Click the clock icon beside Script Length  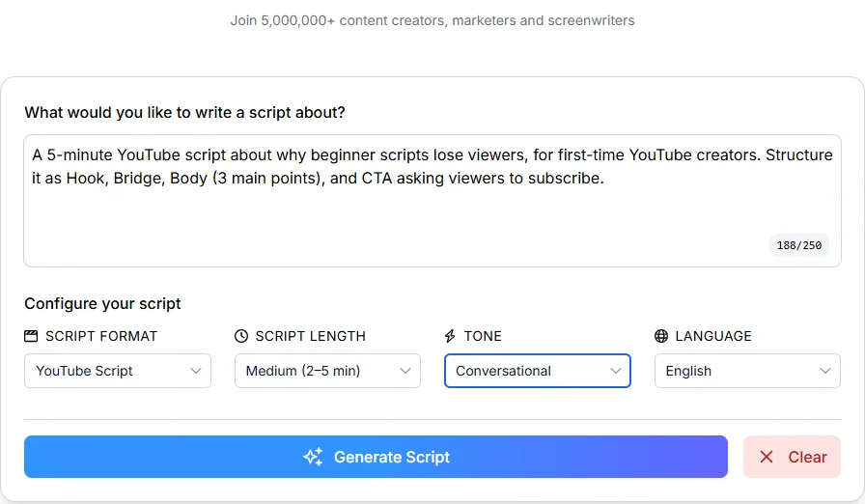(241, 336)
